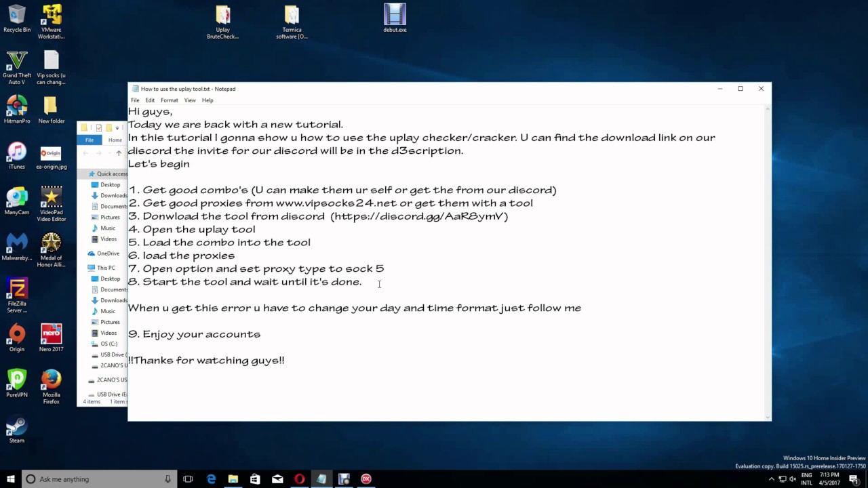Toggle the muted volume tray icon
The height and width of the screenshot is (488, 868).
pos(793,479)
